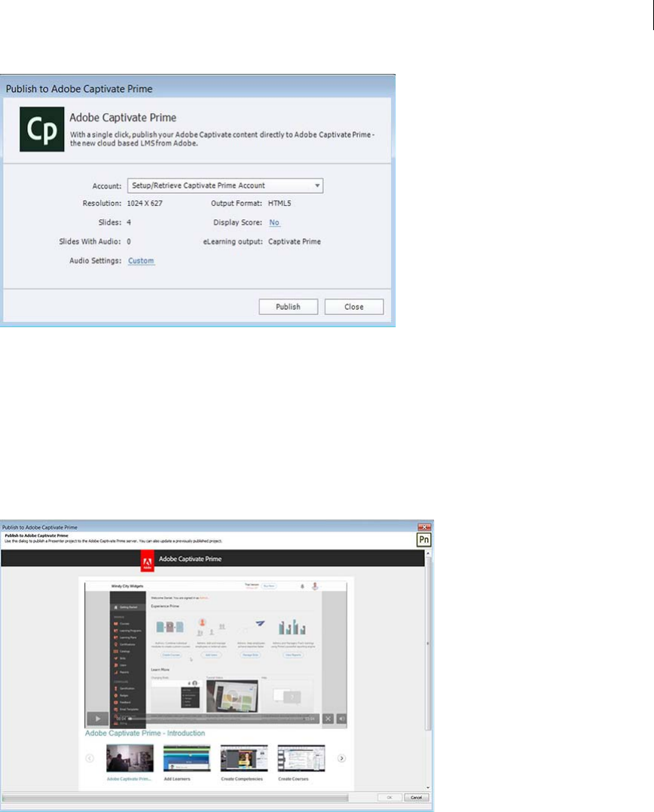Open the Custom audio settings link
Image resolution: width=654 pixels, height=812 pixels.
(x=141, y=260)
